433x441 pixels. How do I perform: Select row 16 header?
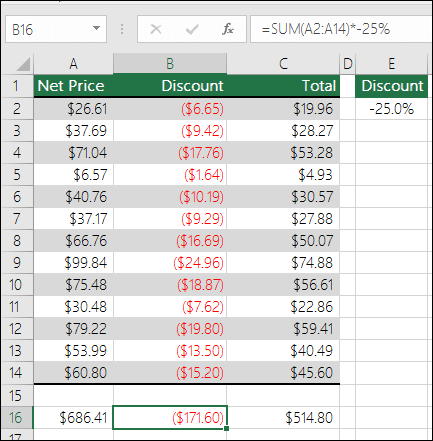[x=17, y=417]
